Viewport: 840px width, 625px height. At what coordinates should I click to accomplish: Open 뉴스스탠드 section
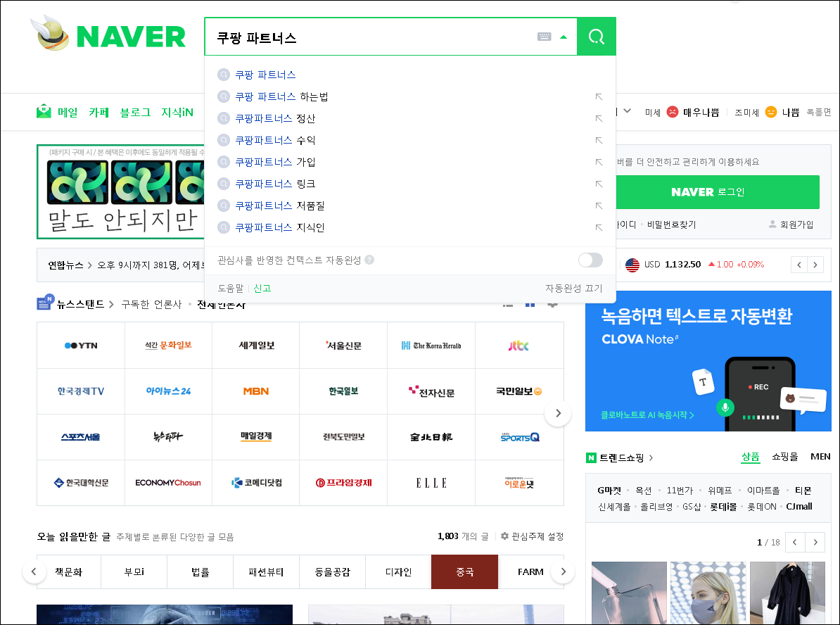coord(79,304)
